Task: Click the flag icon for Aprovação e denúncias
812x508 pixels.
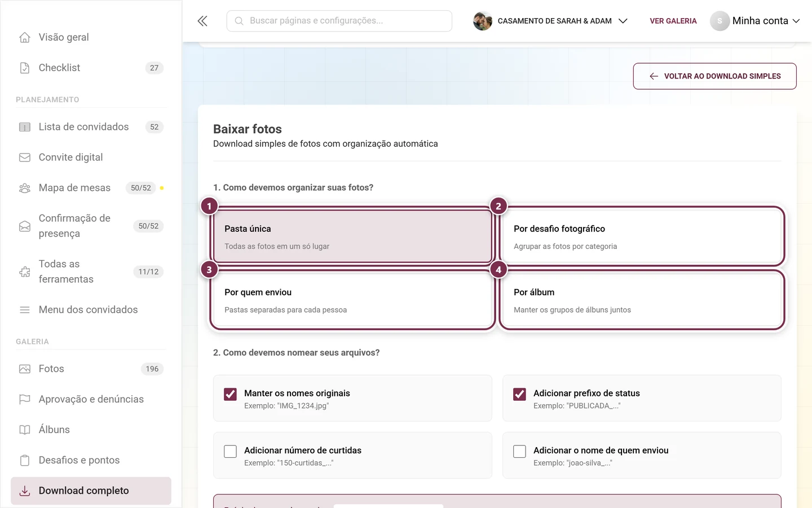Action: [x=25, y=399]
